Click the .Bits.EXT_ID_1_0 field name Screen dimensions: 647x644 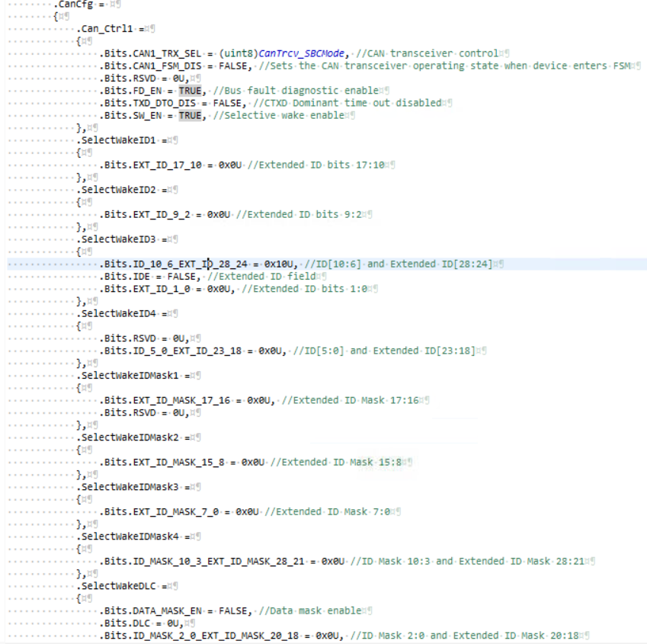tap(145, 289)
